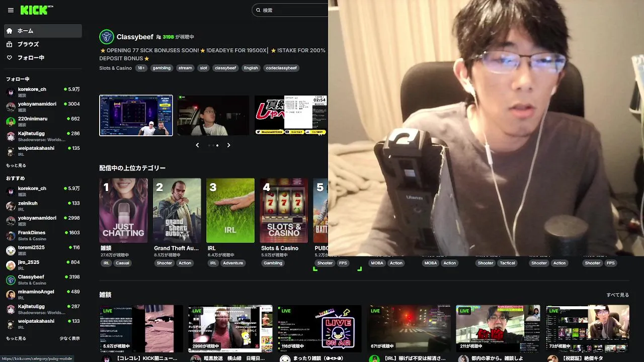The height and width of the screenshot is (362, 644).
Task: Expand the followed list with もっと見る
Action: 16,165
